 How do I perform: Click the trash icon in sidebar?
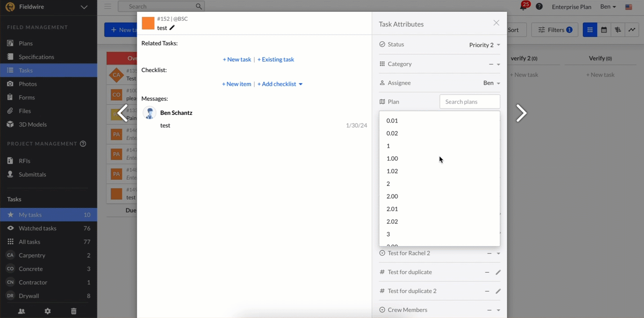coord(74,311)
